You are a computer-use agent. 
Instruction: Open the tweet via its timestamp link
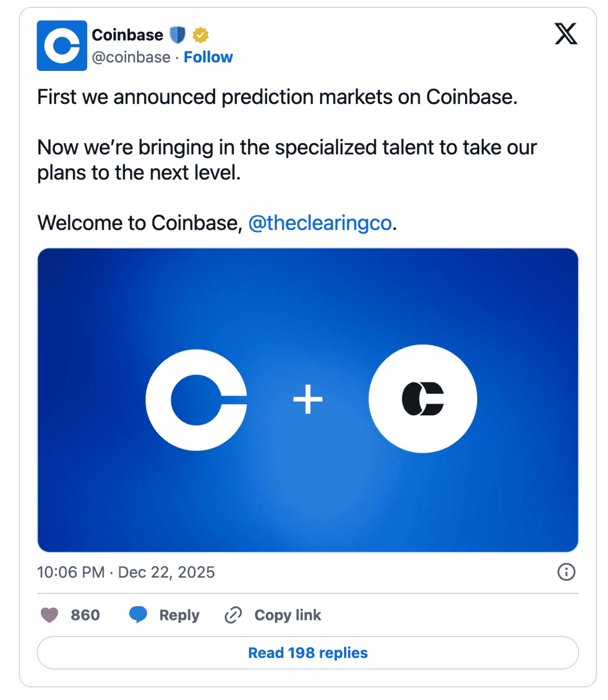click(x=126, y=572)
